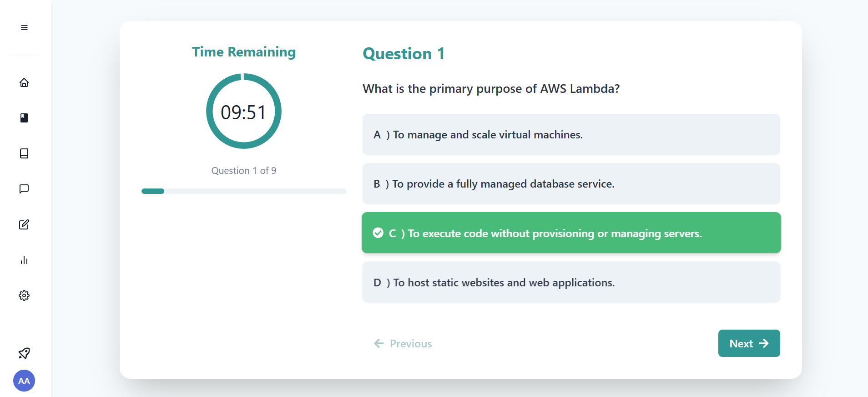Open the AA user avatar

24,381
